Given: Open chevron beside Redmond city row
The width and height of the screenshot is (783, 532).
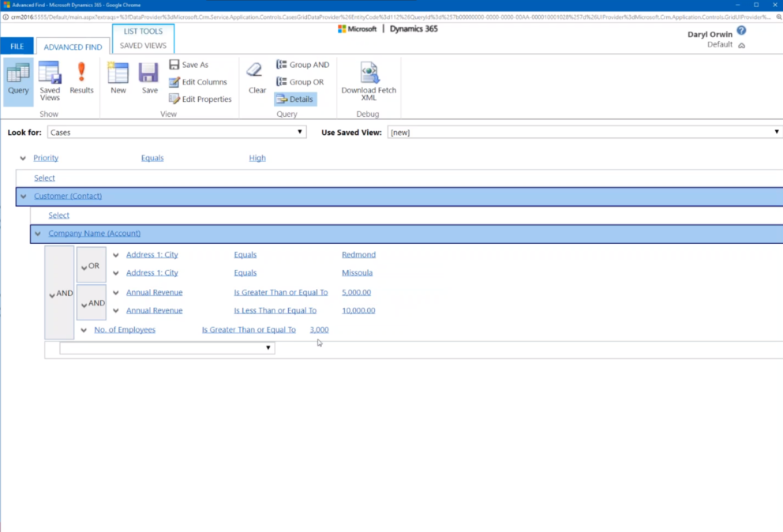Looking at the screenshot, I should 116,255.
